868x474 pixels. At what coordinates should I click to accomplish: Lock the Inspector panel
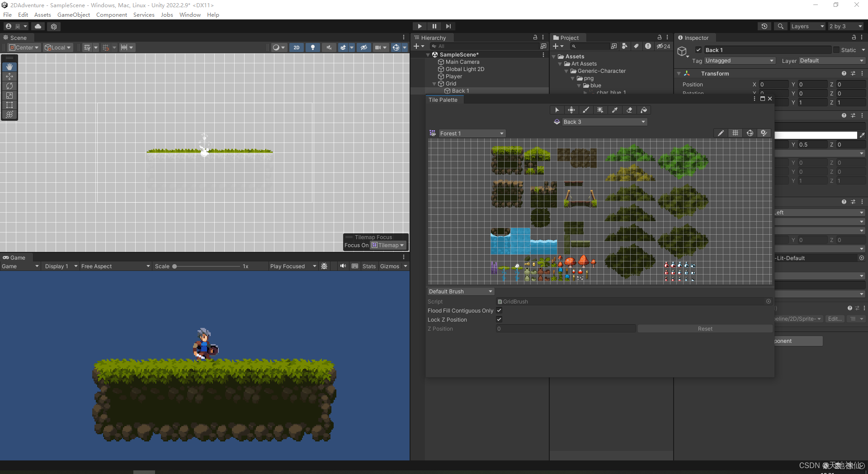pos(854,38)
